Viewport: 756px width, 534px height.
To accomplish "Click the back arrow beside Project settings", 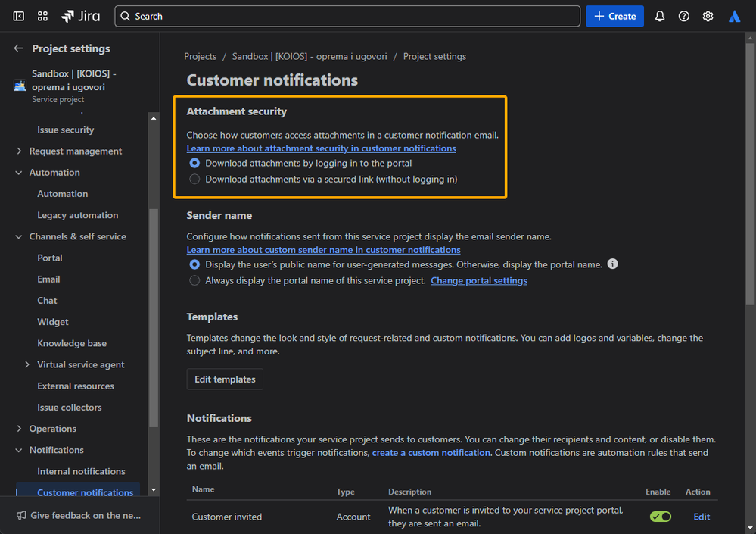I will [19, 48].
